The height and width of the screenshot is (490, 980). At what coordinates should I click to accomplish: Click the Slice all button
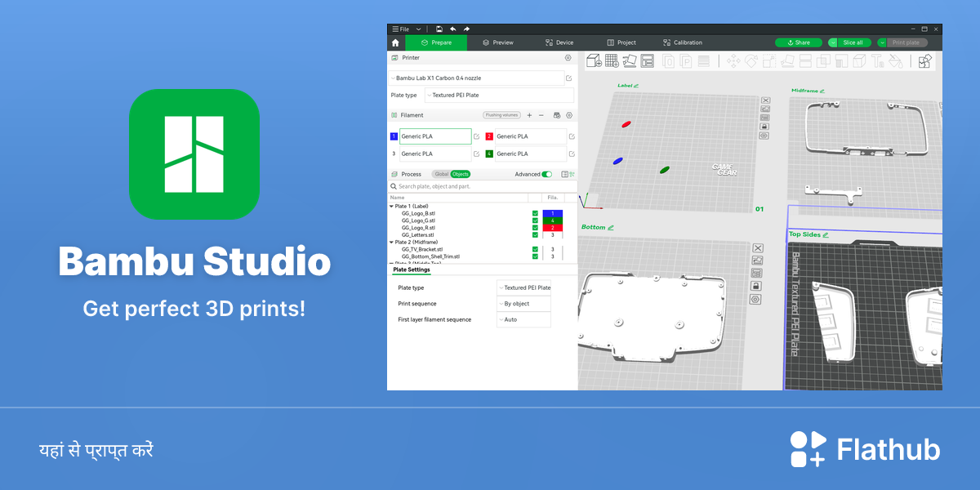tap(854, 42)
